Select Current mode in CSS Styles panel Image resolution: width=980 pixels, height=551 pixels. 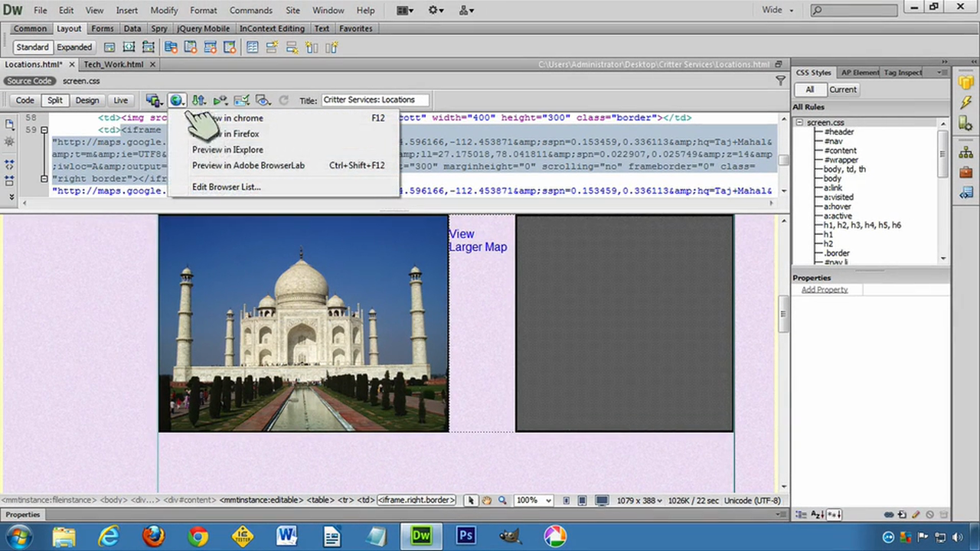842,89
